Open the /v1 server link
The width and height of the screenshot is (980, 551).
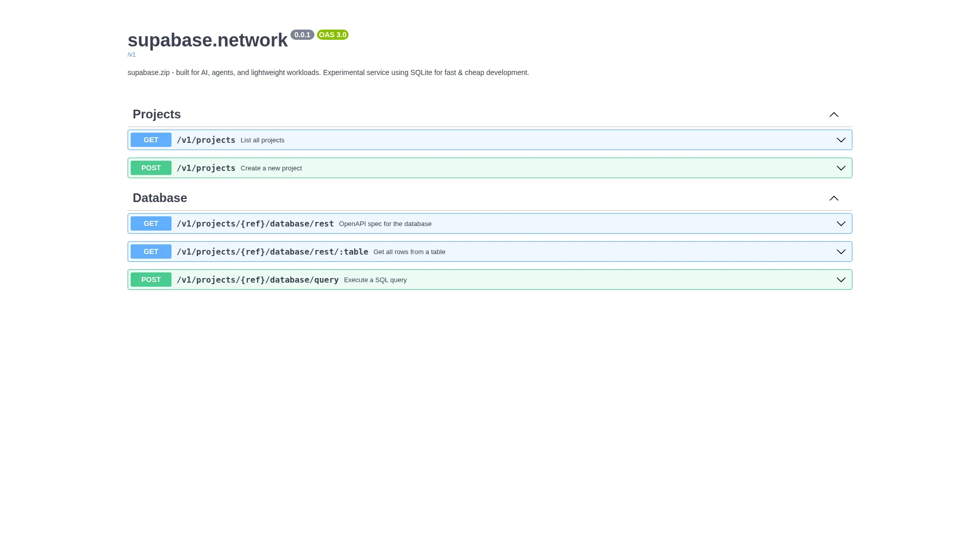coord(132,55)
